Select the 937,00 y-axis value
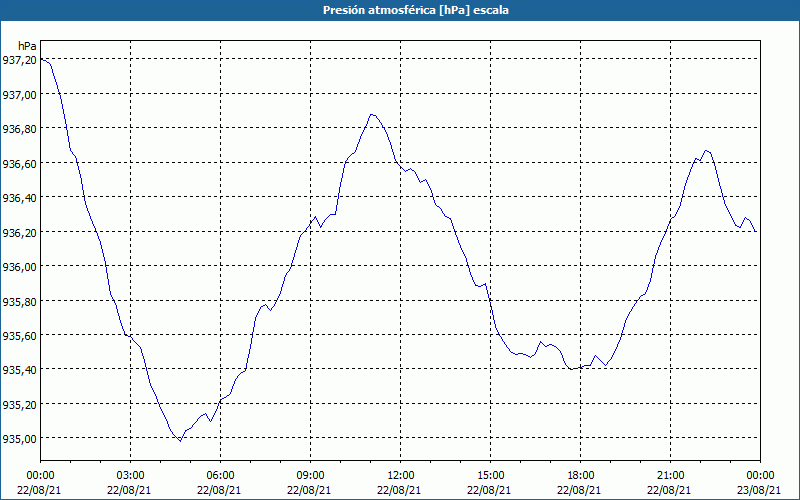 [x=19, y=95]
